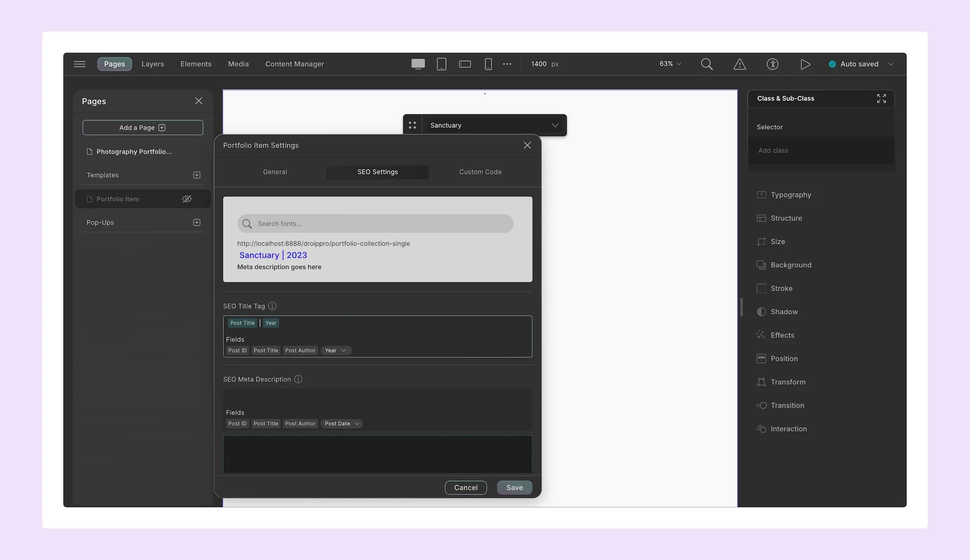Switch to Custom Code tab
The height and width of the screenshot is (560, 970).
point(480,172)
